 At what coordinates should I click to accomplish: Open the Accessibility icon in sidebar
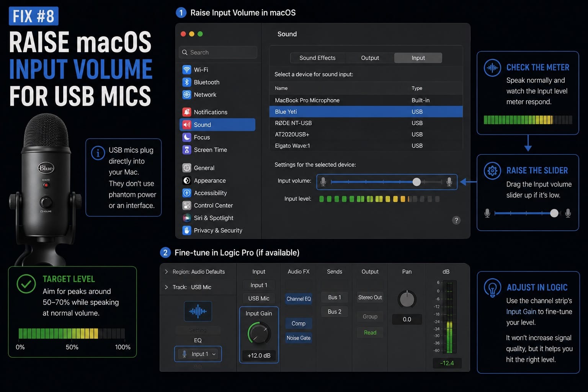click(186, 193)
